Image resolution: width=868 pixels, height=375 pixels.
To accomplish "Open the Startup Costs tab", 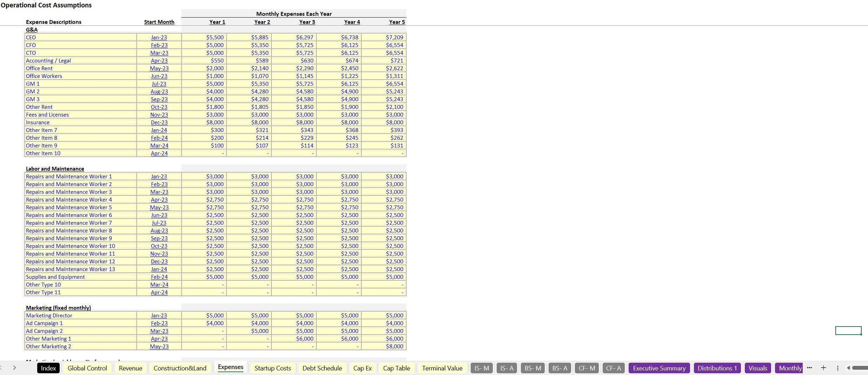I will [x=273, y=368].
